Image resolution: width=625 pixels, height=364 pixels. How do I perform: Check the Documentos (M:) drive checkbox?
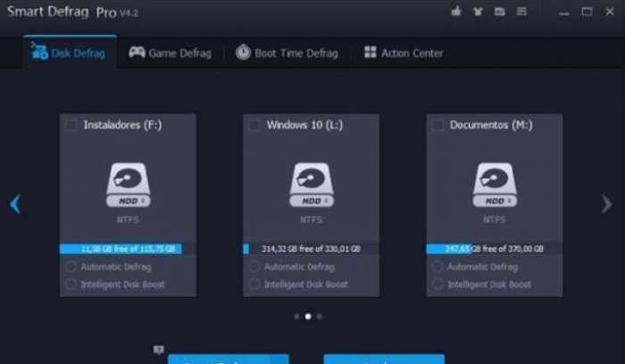tap(437, 125)
